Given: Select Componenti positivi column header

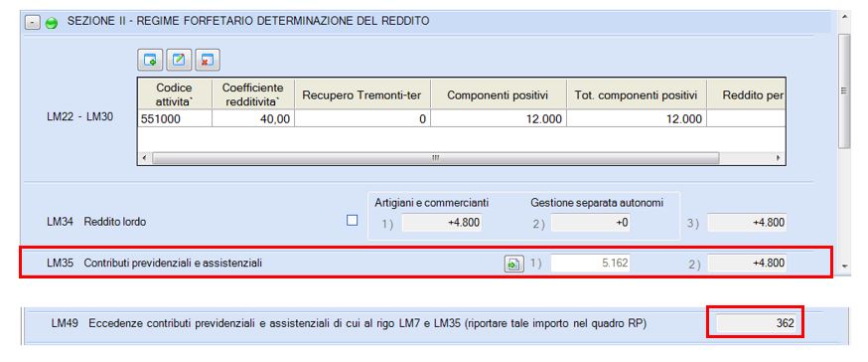Looking at the screenshot, I should coord(499,94).
